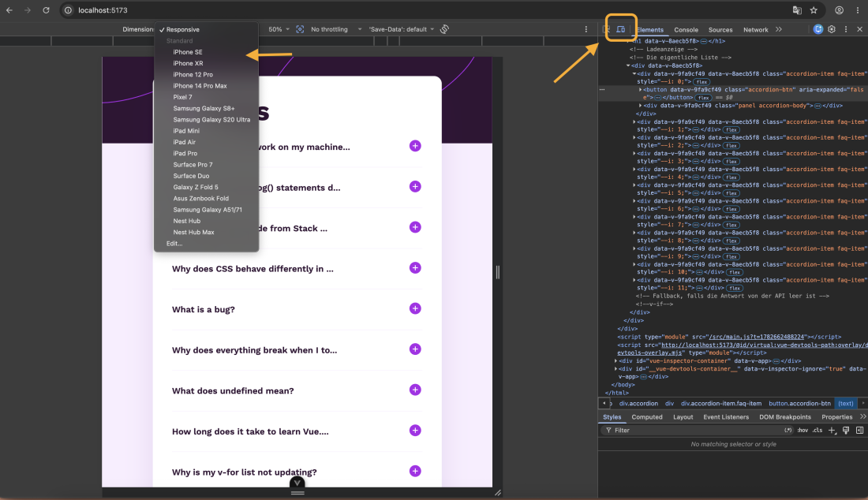Open DevTools settings gear
868x500 pixels.
coord(832,29)
